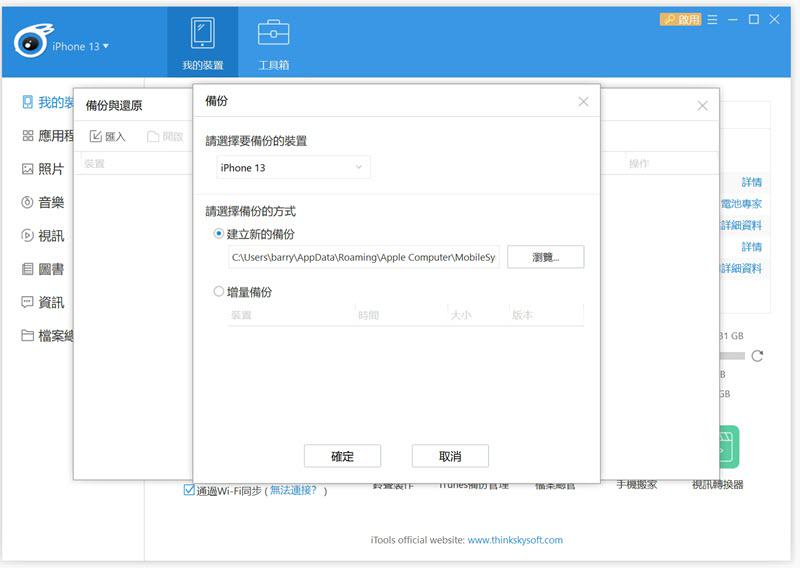Open the hamburger menu in title bar

[x=713, y=19]
